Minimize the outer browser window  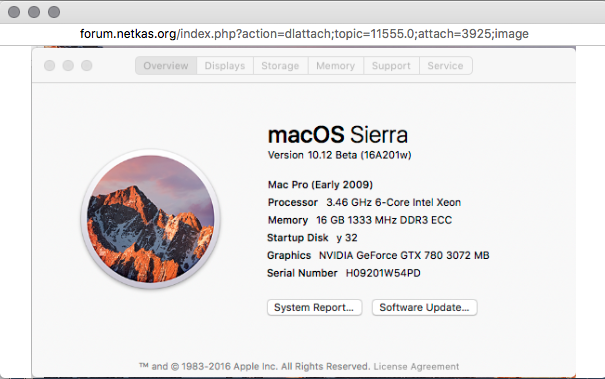pyautogui.click(x=34, y=12)
